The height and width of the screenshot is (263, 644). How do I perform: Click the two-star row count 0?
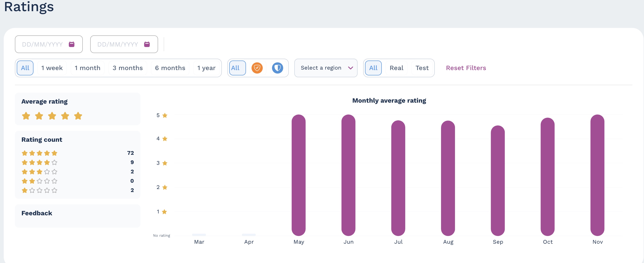(132, 181)
